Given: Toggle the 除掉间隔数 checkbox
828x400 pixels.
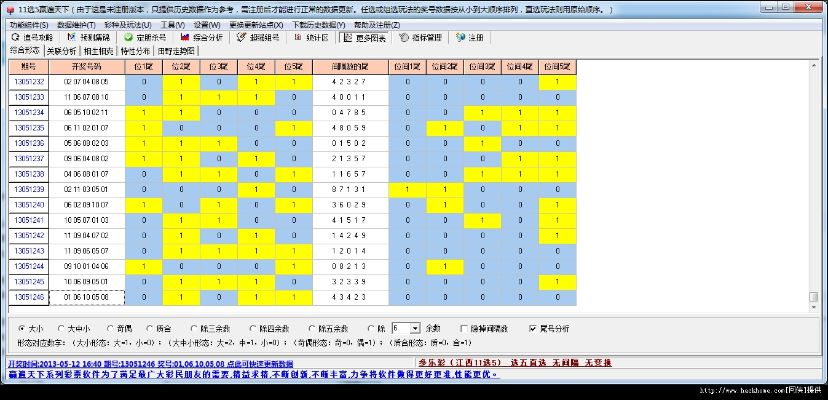Looking at the screenshot, I should (x=485, y=328).
